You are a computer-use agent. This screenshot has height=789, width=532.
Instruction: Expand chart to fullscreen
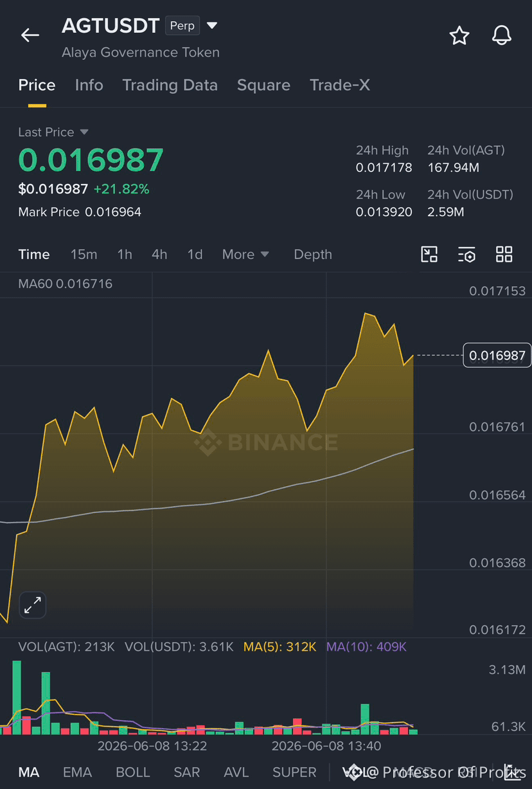point(33,604)
